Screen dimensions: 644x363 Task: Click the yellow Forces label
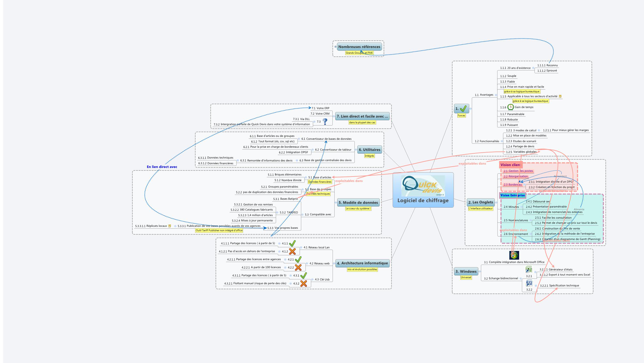coord(461,116)
